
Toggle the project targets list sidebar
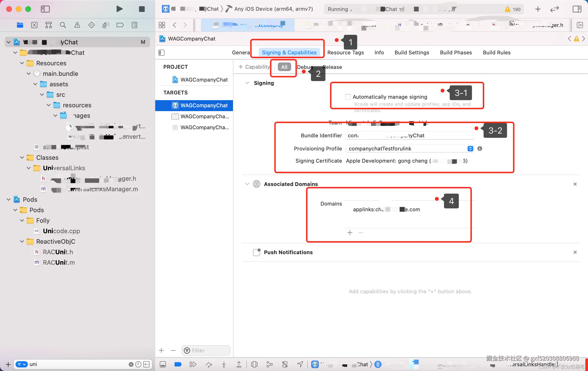tap(161, 52)
